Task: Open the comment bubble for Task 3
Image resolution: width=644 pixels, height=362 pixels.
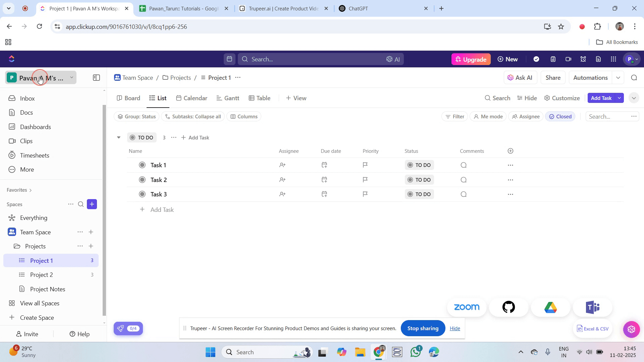Action: [464, 194]
